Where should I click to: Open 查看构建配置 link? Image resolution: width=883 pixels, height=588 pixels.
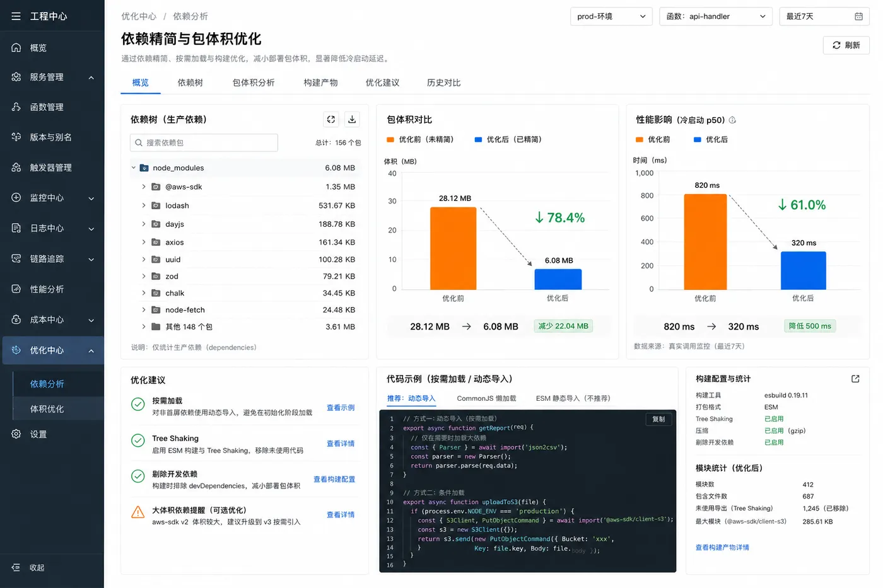tap(334, 480)
